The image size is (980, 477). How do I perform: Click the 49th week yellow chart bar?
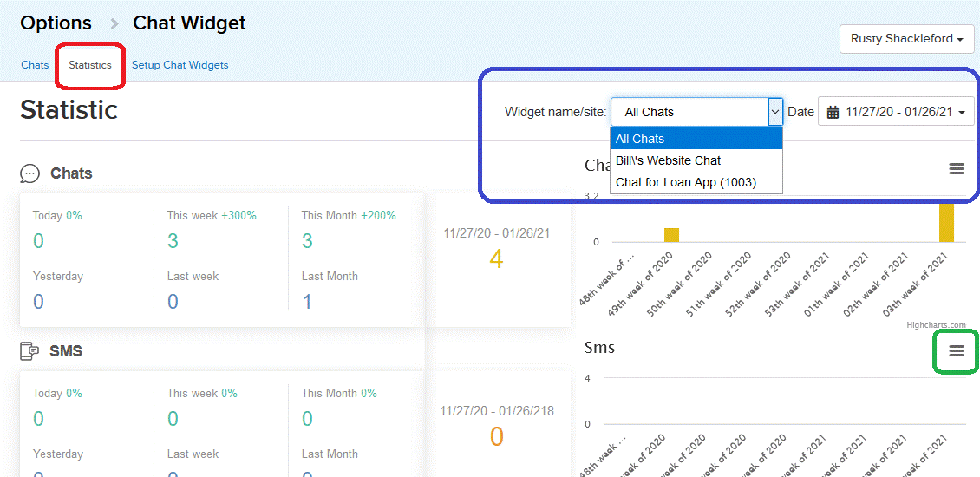pos(671,235)
